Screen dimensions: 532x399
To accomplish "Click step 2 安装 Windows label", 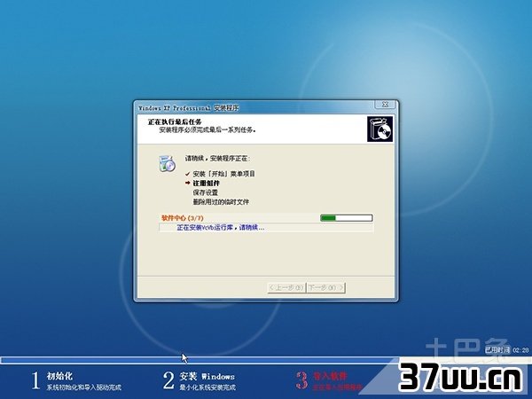I will (207, 376).
